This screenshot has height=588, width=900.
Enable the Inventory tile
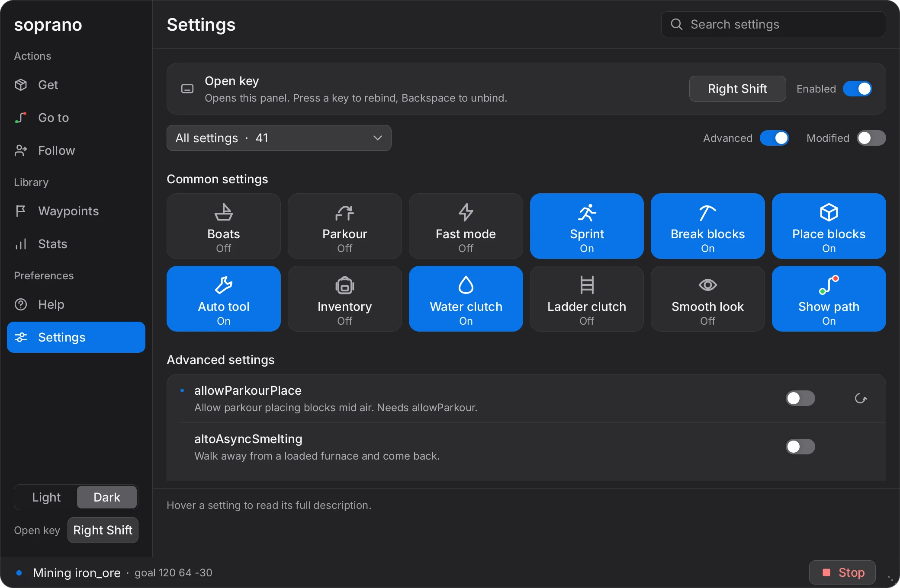(x=344, y=299)
